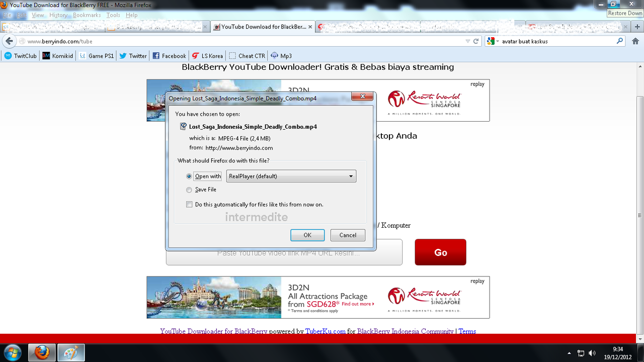644x362 pixels.
Task: Open the Cheat CTR bookmark
Action: coord(247,56)
